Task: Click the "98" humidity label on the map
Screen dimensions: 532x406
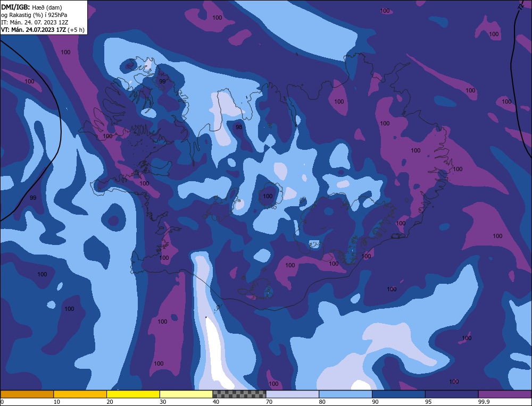Action: (239, 127)
